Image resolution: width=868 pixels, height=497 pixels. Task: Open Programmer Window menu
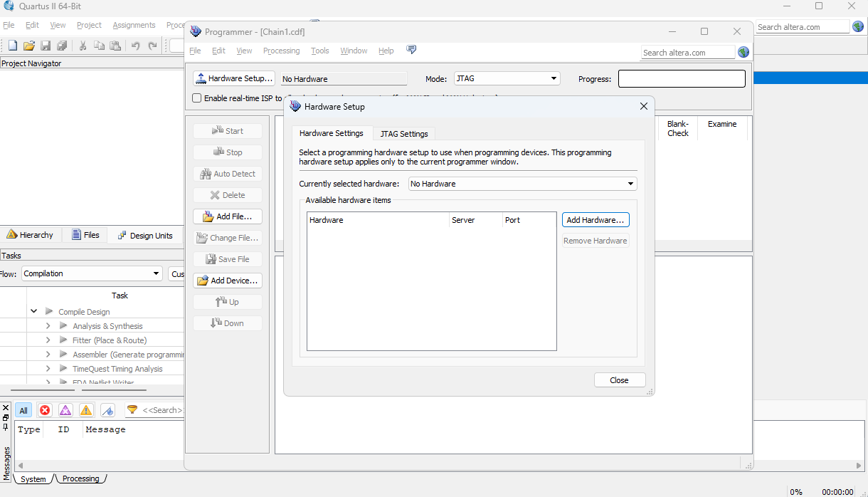pyautogui.click(x=354, y=51)
